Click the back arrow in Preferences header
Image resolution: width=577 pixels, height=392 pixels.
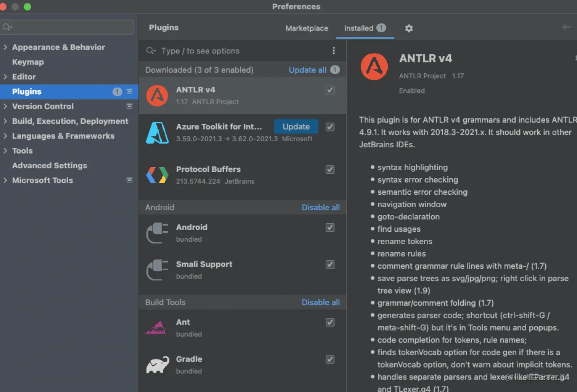[566, 27]
